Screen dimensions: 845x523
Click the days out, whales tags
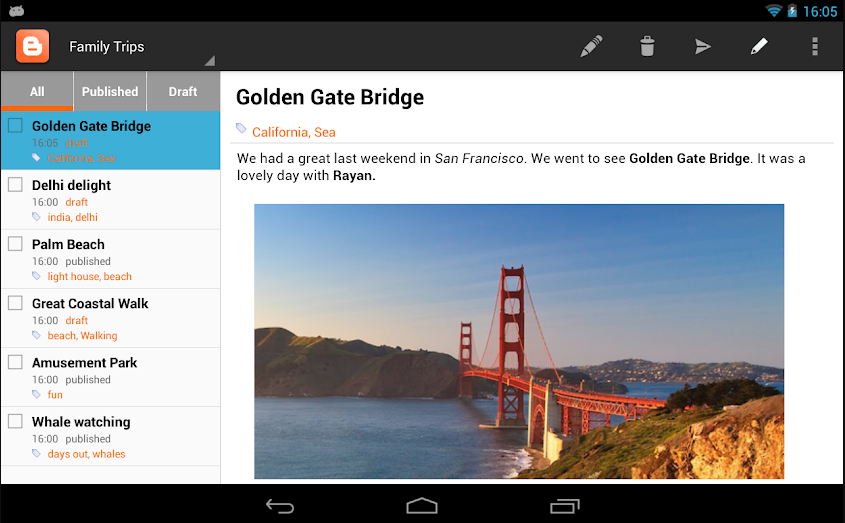pos(86,453)
